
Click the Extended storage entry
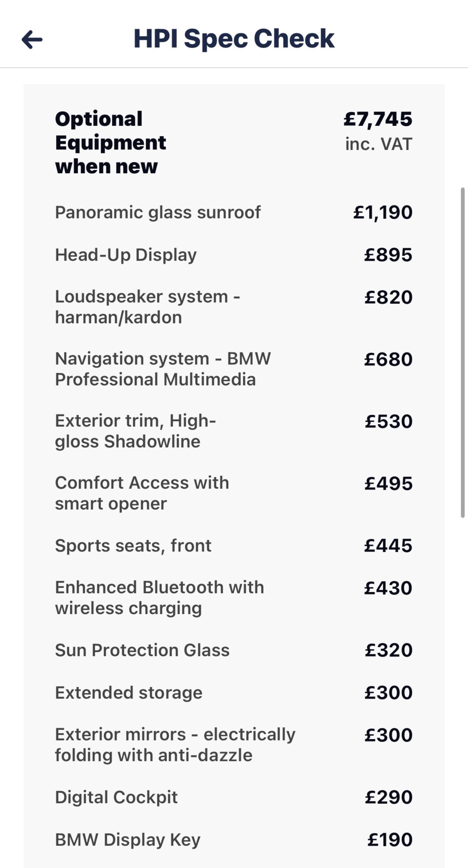coord(129,693)
